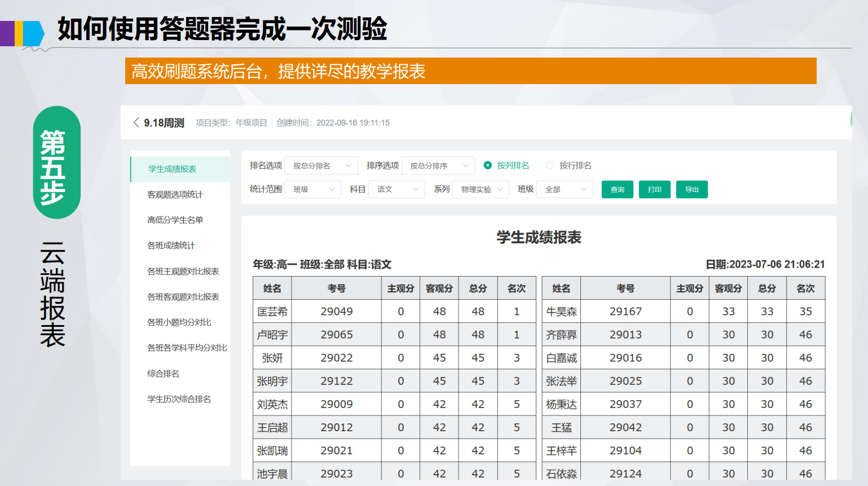
Task: Select 各班小题均分对比 in sidebar
Action: 179,322
